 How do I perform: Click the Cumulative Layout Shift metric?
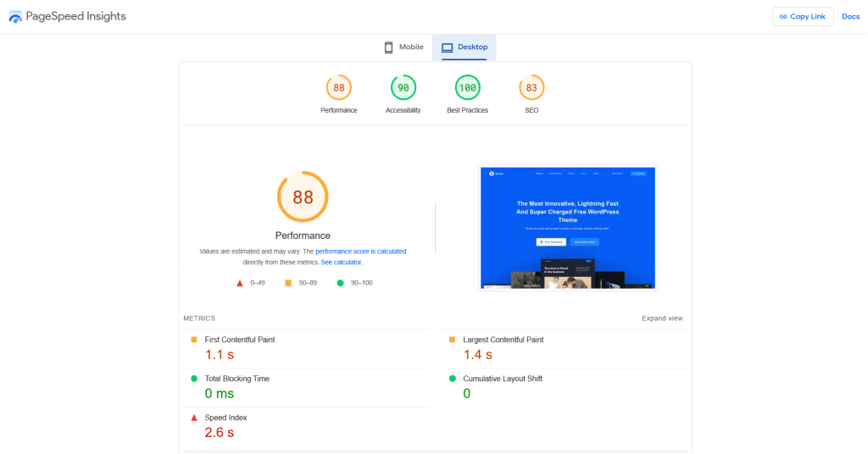(x=502, y=379)
